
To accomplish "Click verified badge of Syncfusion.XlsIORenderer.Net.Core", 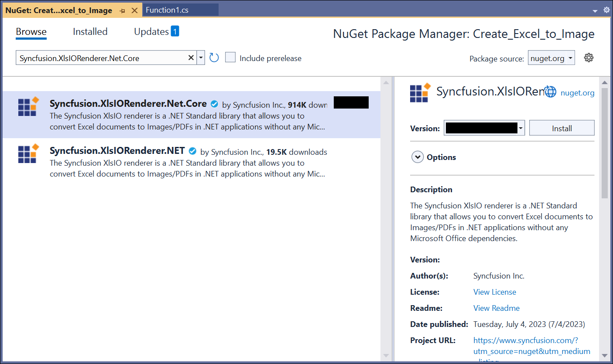I will tap(214, 104).
